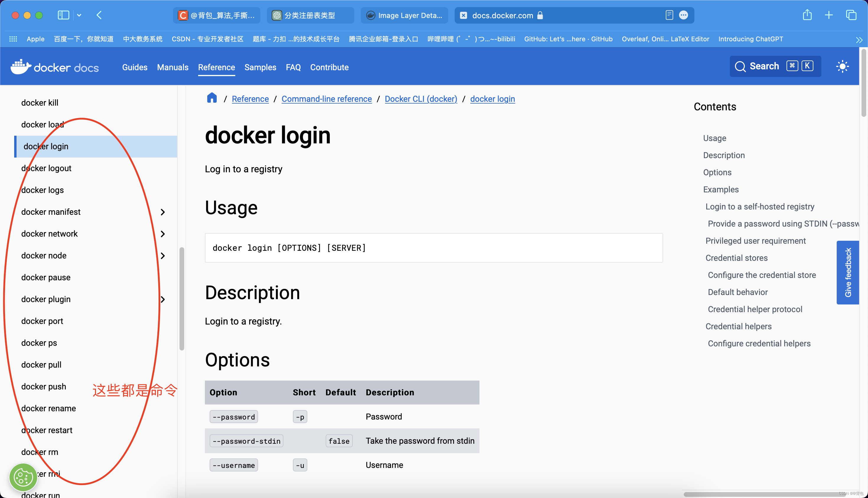Click the docker login usage code block
The image size is (868, 498).
click(x=433, y=248)
